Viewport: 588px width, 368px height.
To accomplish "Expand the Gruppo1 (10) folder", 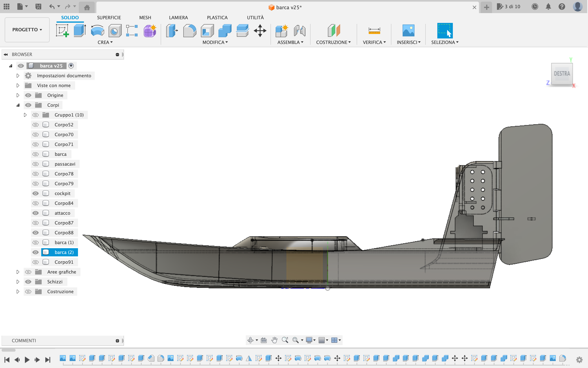I will [25, 115].
